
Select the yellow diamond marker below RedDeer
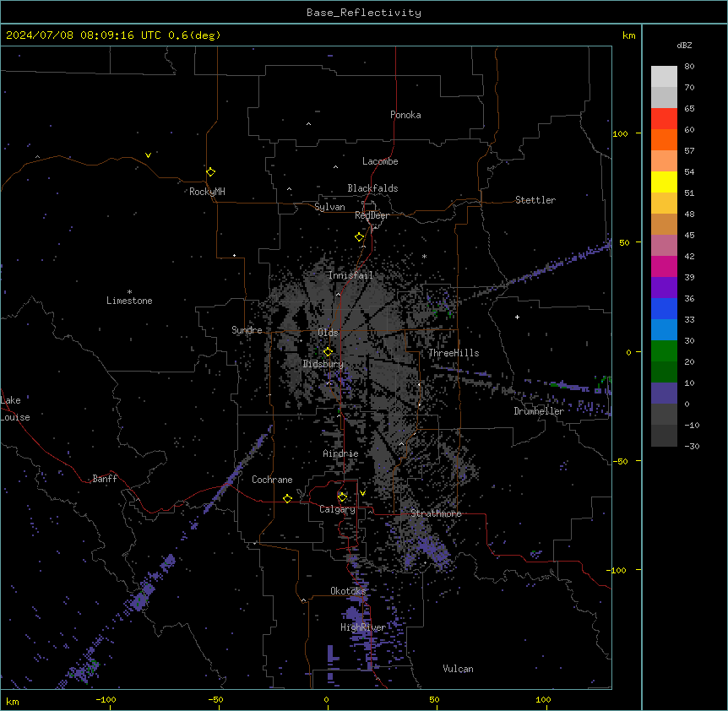point(359,236)
